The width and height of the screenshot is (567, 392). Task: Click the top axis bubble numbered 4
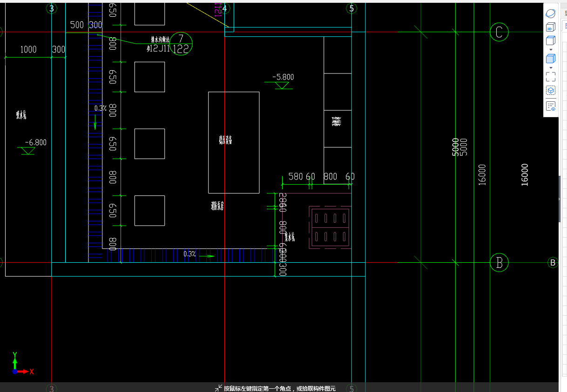pyautogui.click(x=225, y=8)
